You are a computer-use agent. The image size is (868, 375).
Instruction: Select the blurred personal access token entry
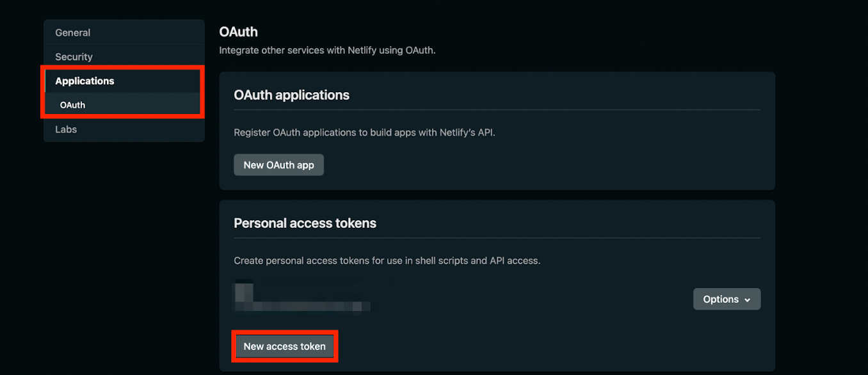tap(301, 299)
